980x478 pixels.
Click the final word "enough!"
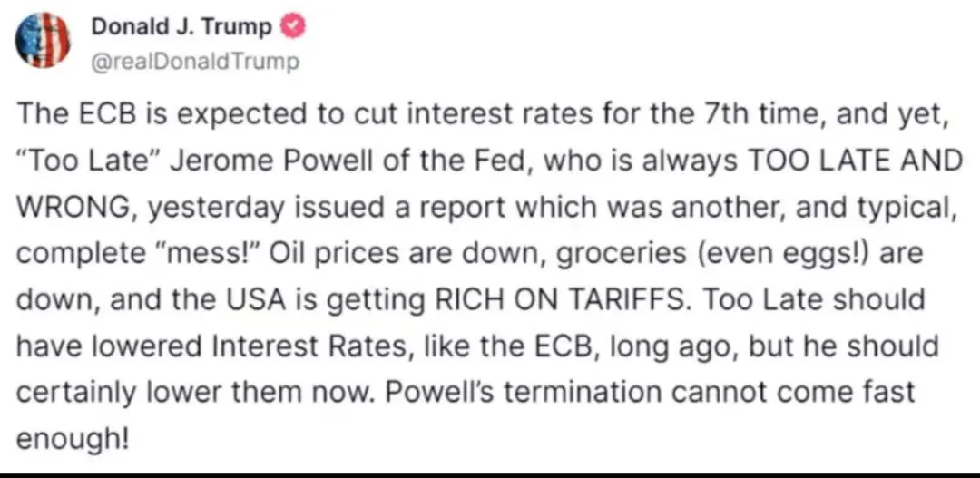73,439
